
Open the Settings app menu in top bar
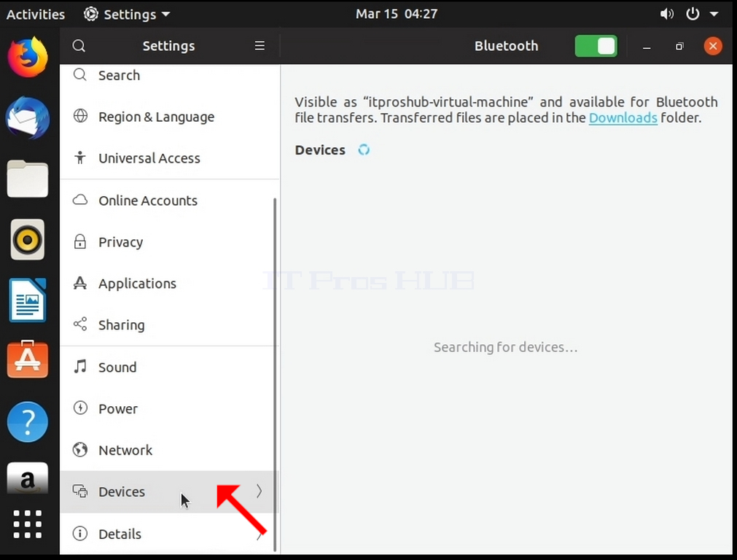127,14
